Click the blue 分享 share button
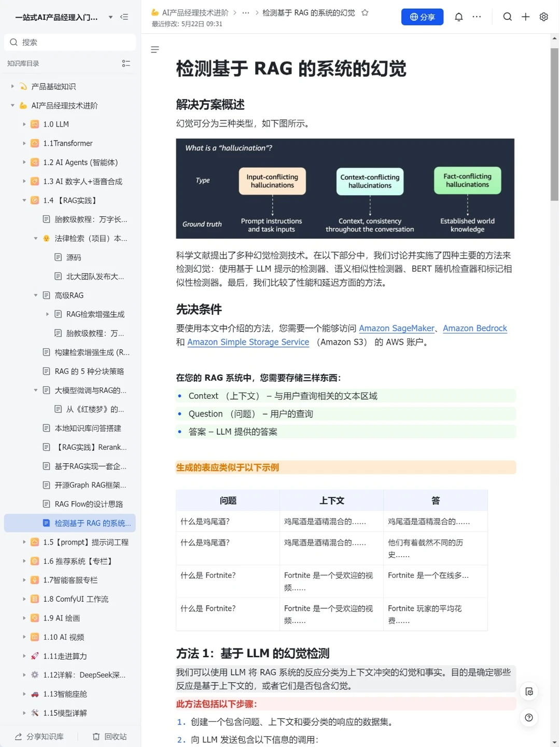This screenshot has height=747, width=560. [422, 17]
